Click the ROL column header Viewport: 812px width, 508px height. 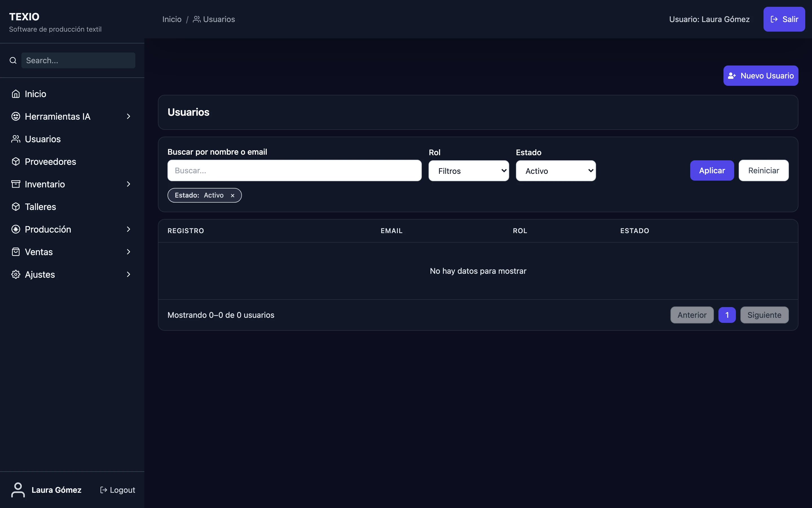tap(520, 231)
